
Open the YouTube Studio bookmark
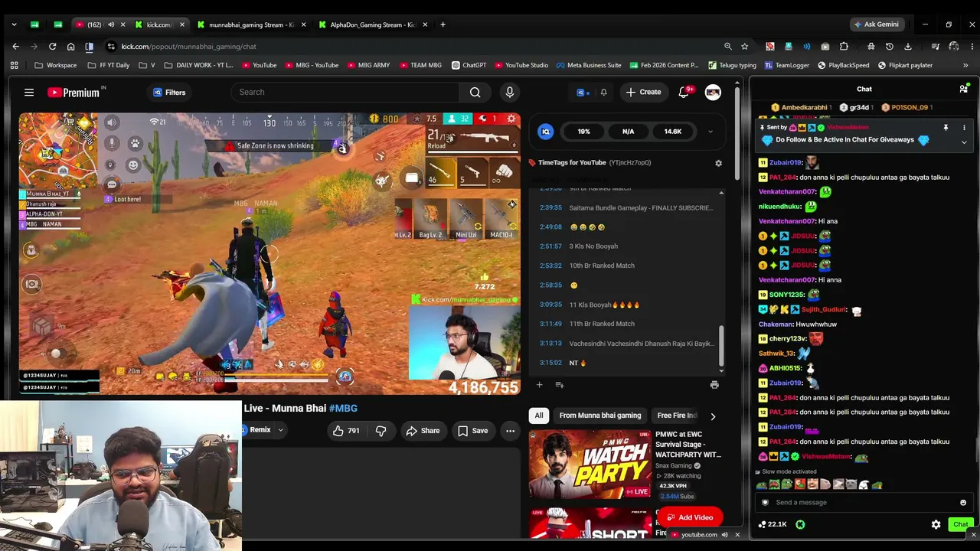[521, 65]
